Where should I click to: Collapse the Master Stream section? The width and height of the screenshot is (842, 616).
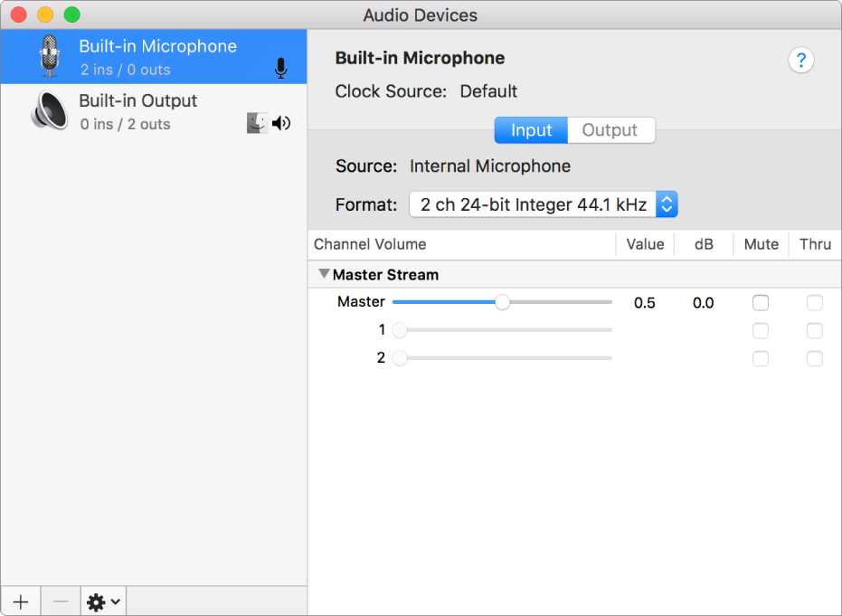(x=324, y=273)
